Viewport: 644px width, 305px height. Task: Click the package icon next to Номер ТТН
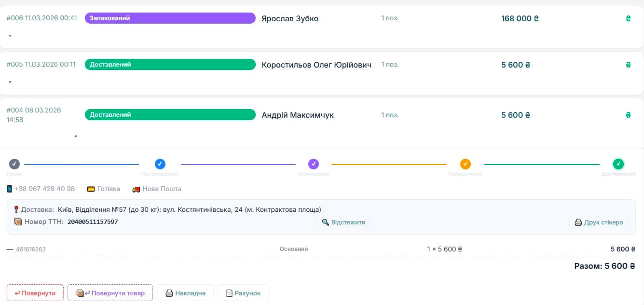(18, 222)
